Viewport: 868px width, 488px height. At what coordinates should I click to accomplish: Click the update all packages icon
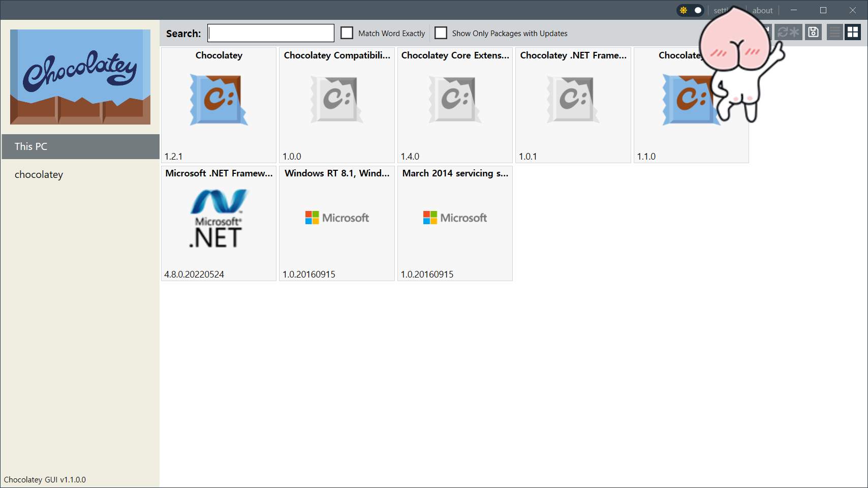point(789,33)
